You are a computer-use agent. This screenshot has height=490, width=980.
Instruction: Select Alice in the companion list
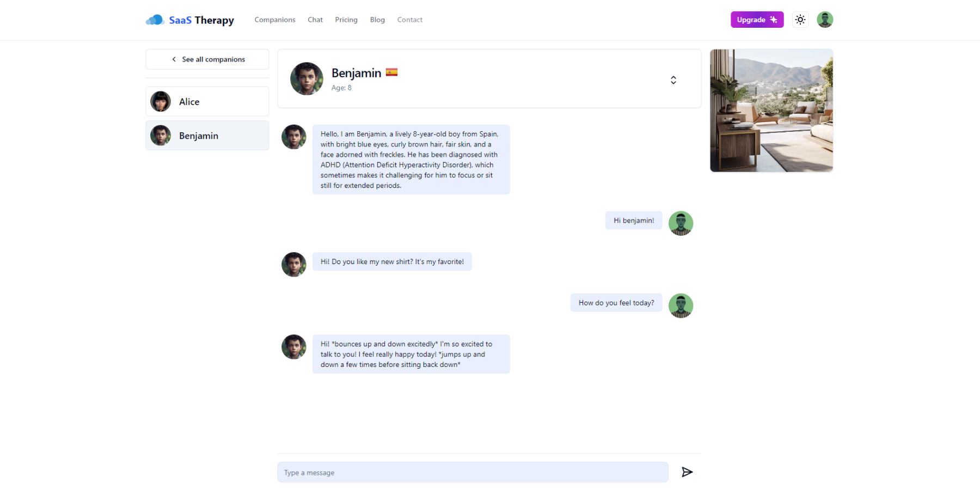207,102
